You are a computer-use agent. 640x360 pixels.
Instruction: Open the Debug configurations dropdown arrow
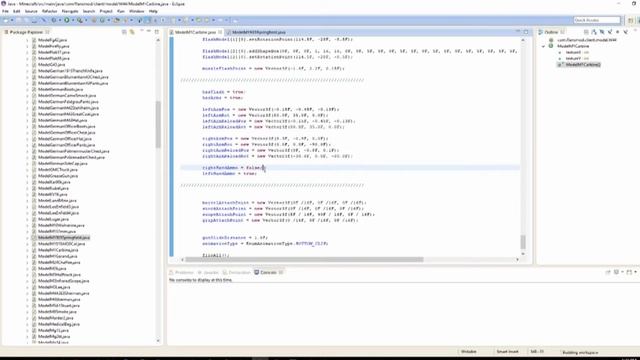click(60, 20)
